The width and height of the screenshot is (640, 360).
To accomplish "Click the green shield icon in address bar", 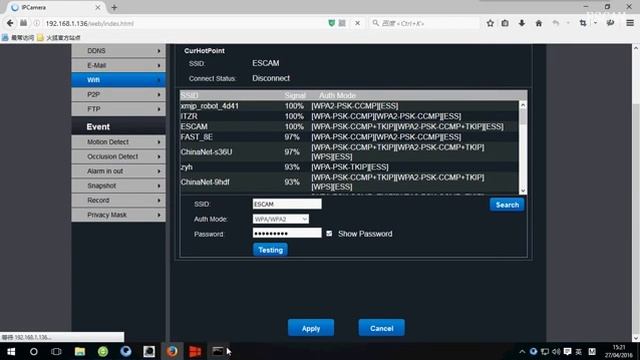I will pyautogui.click(x=331, y=23).
